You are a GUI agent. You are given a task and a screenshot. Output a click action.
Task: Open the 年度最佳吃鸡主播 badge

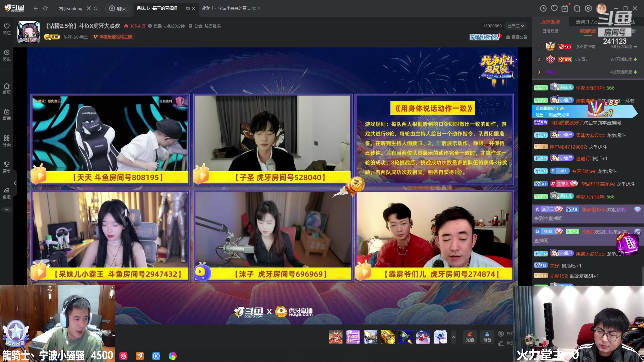[113, 37]
